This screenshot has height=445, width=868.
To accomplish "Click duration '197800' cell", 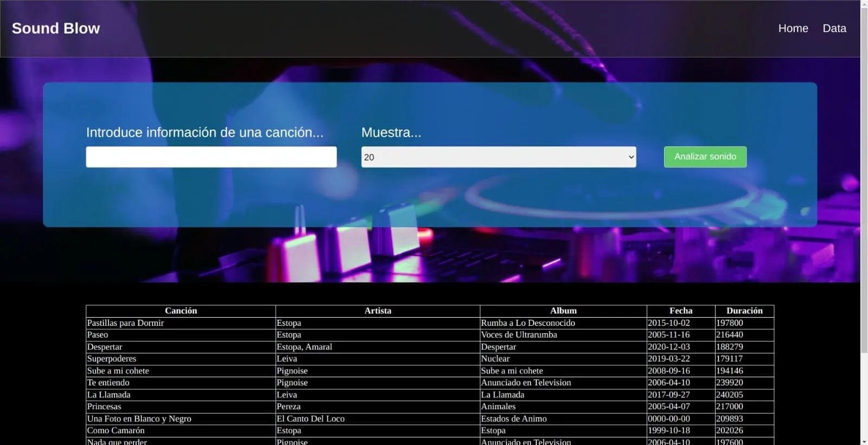I will click(744, 323).
